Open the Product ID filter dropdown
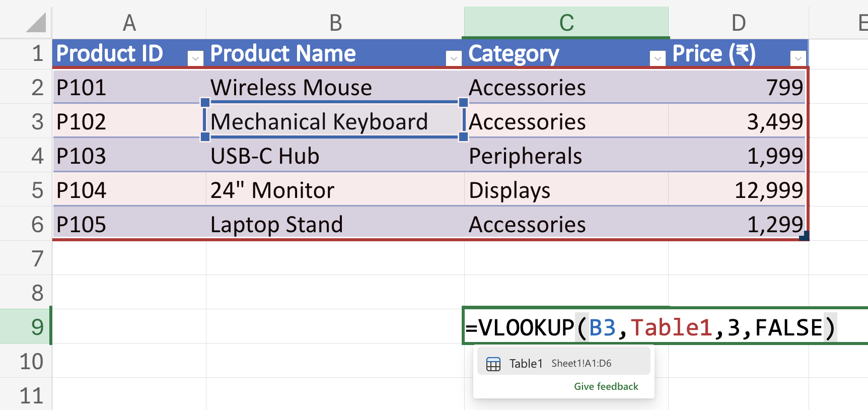 (195, 58)
